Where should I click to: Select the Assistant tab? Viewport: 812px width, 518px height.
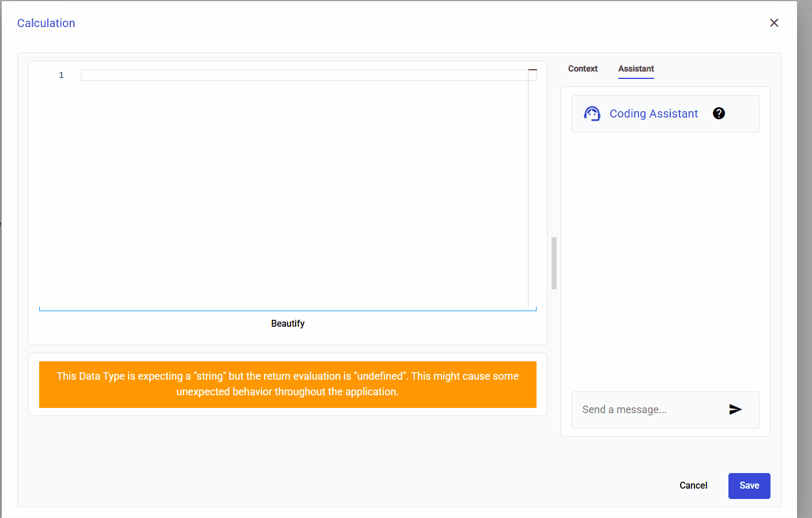636,69
